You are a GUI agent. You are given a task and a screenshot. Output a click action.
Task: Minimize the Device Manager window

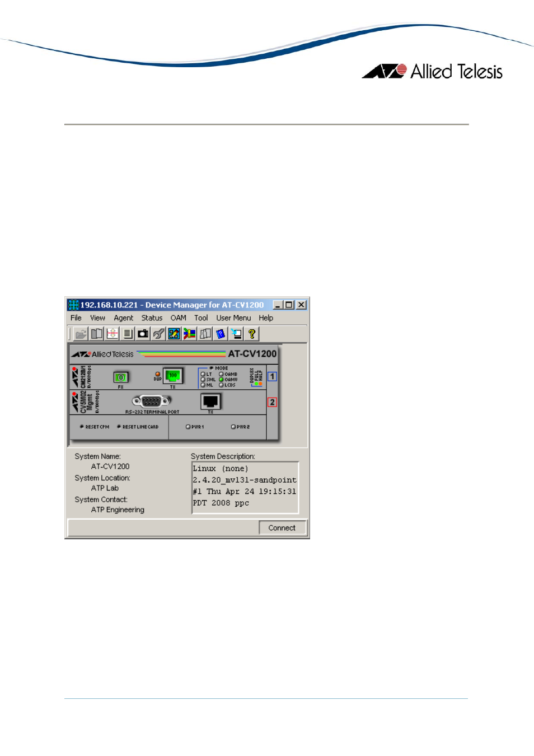[x=278, y=305]
